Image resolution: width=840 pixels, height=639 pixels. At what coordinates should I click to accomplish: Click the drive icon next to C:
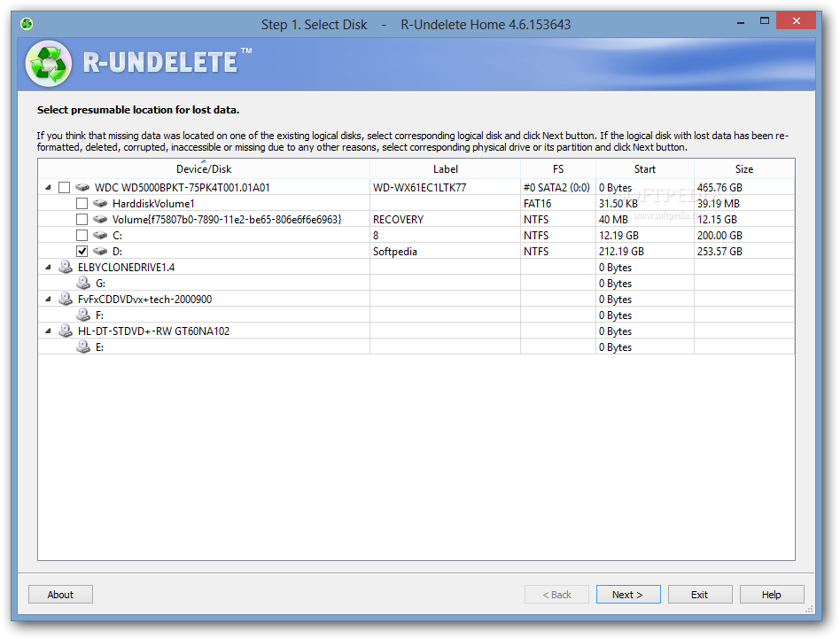(100, 235)
